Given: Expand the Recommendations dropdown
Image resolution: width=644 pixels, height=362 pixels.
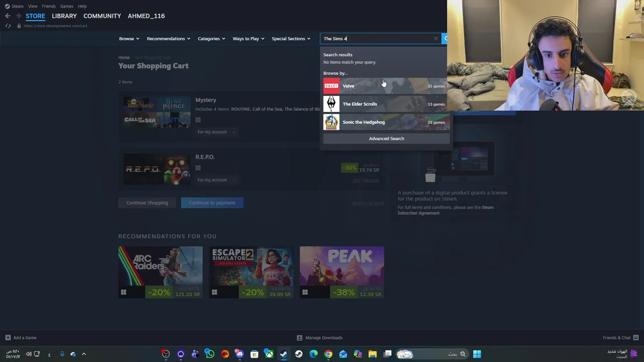Looking at the screenshot, I should [x=169, y=39].
